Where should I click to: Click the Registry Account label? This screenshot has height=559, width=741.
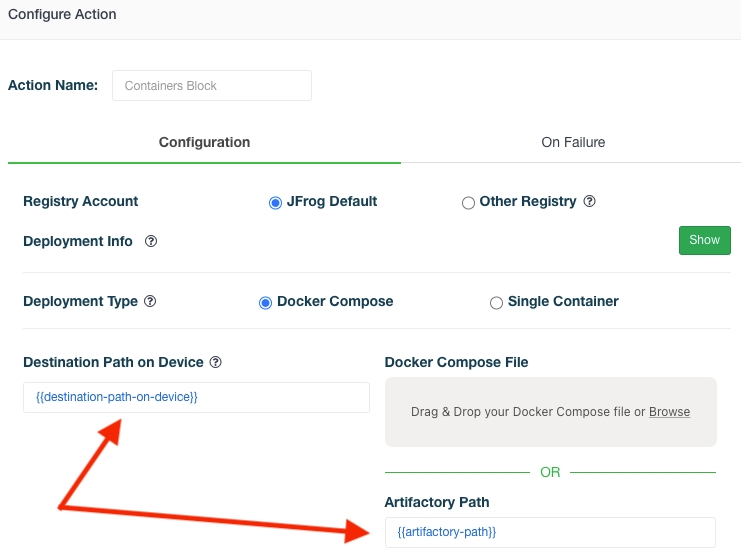coord(81,201)
